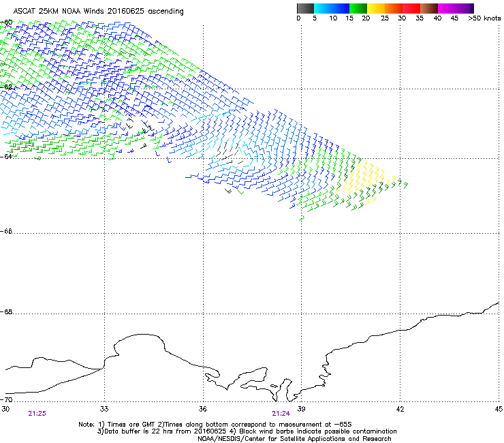Click the 'Data buffer is 22 hrs' note line
This screenshot has width=504, height=443.
click(247, 431)
